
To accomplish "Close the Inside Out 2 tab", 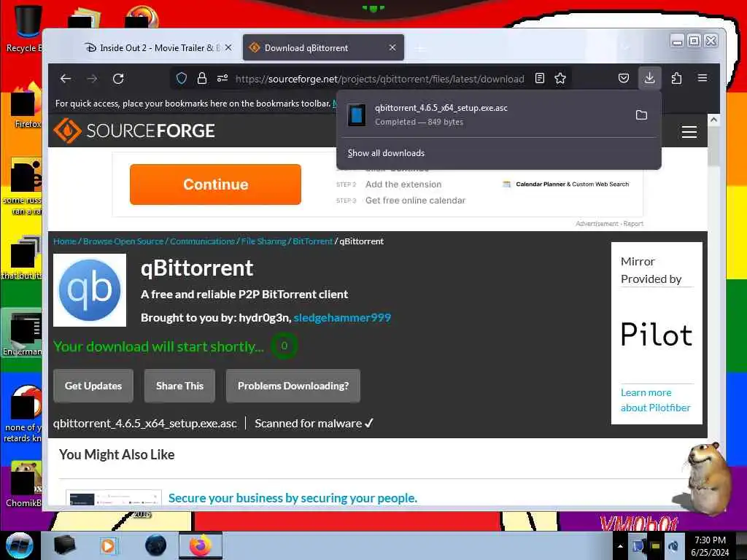I will coord(228,47).
